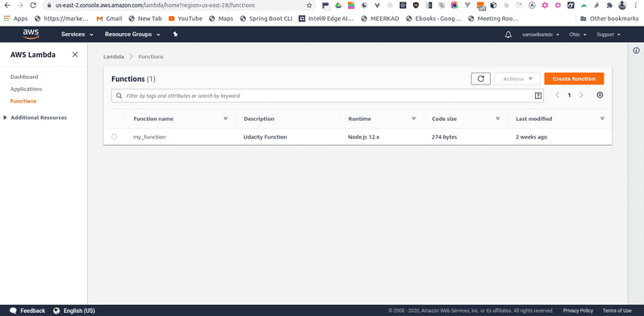This screenshot has width=644, height=316.
Task: Change language from English (US)
Action: click(74, 310)
